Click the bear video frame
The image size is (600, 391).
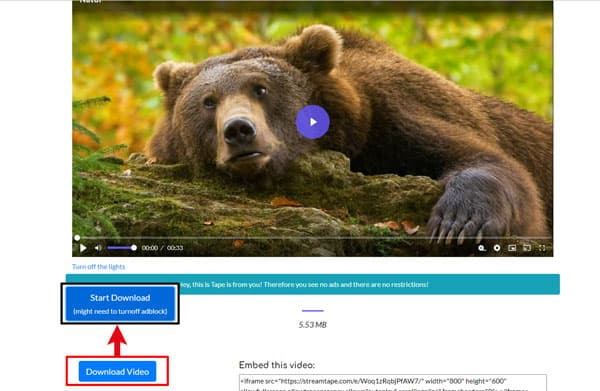313,128
